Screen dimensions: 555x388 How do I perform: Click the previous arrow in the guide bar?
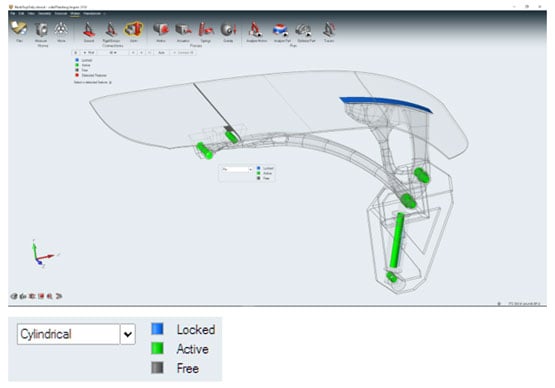(133, 53)
